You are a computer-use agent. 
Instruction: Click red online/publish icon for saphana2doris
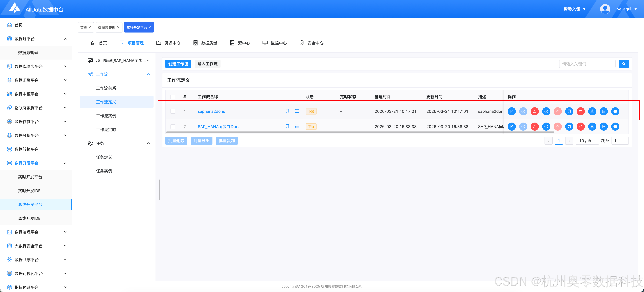click(534, 111)
